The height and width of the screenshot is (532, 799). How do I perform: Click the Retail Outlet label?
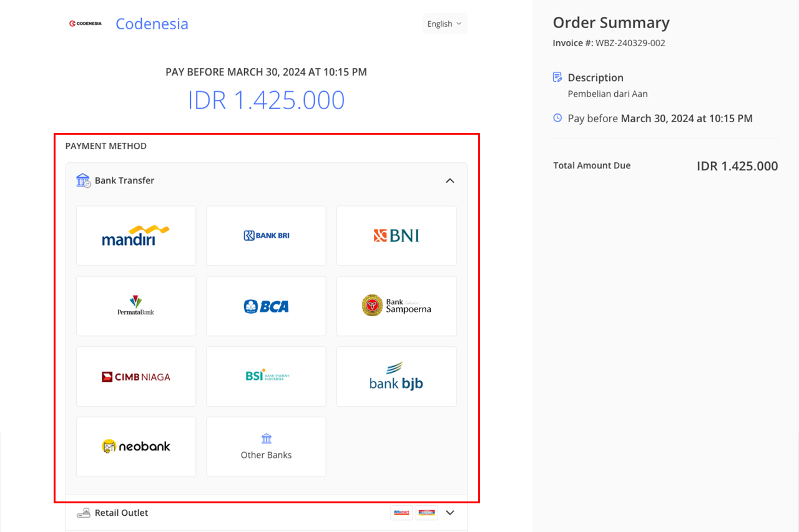click(122, 513)
